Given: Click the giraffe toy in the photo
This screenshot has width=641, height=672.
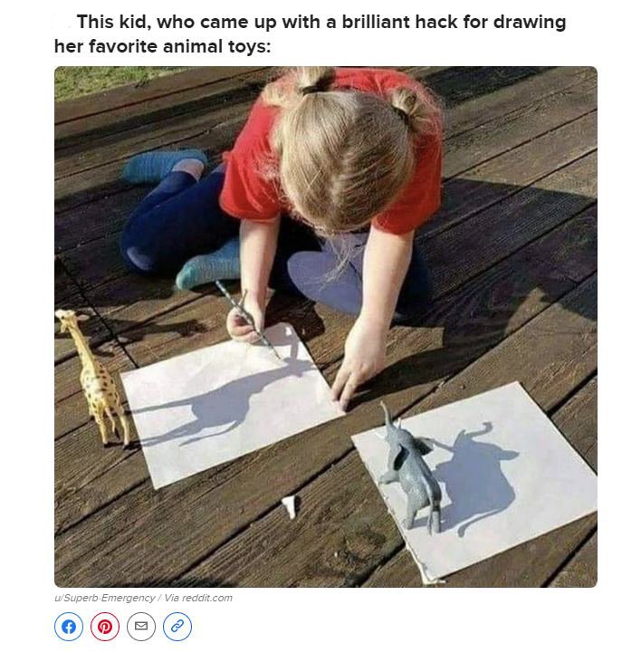Looking at the screenshot, I should point(94,377).
